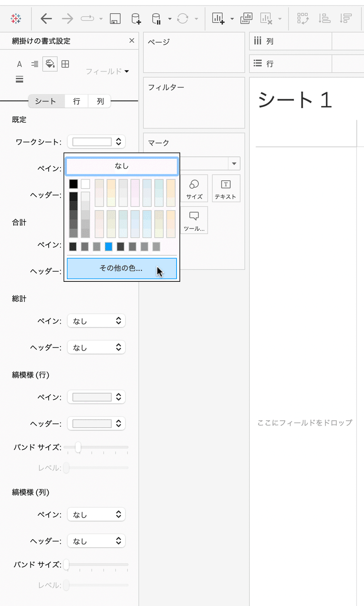Image resolution: width=364 pixels, height=606 pixels.
Task: Pause auto updates with cylinder-pause icon
Action: tap(156, 18)
